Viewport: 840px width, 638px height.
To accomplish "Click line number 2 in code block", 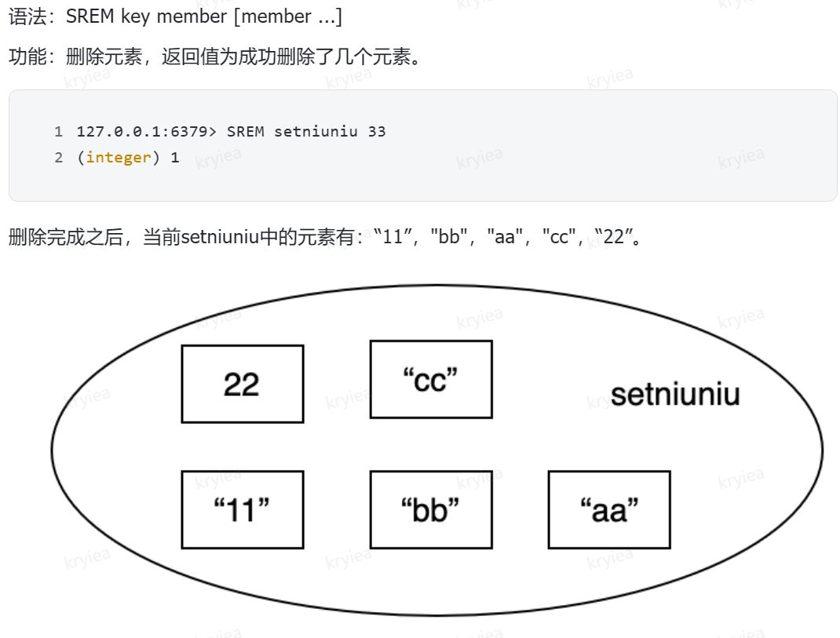I will (x=58, y=157).
